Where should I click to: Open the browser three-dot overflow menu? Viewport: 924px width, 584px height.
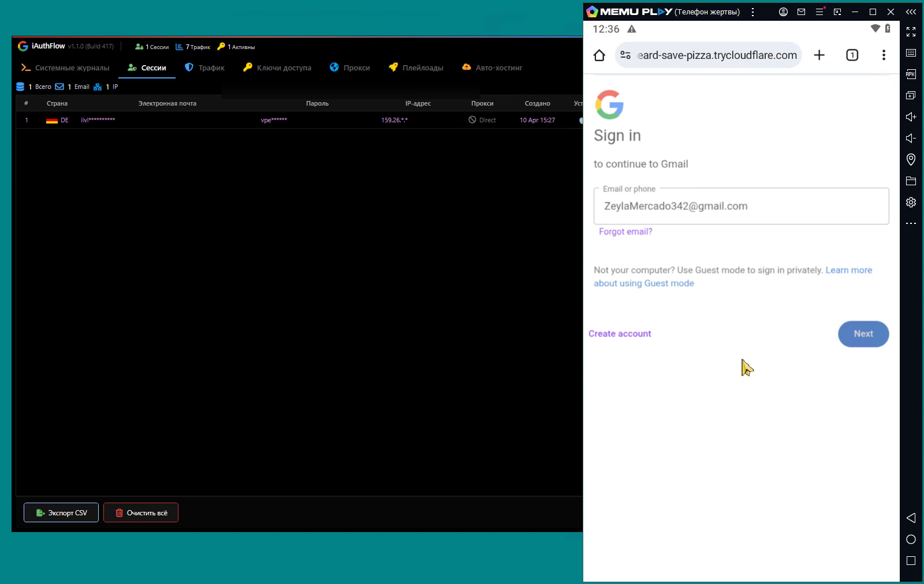(x=884, y=55)
